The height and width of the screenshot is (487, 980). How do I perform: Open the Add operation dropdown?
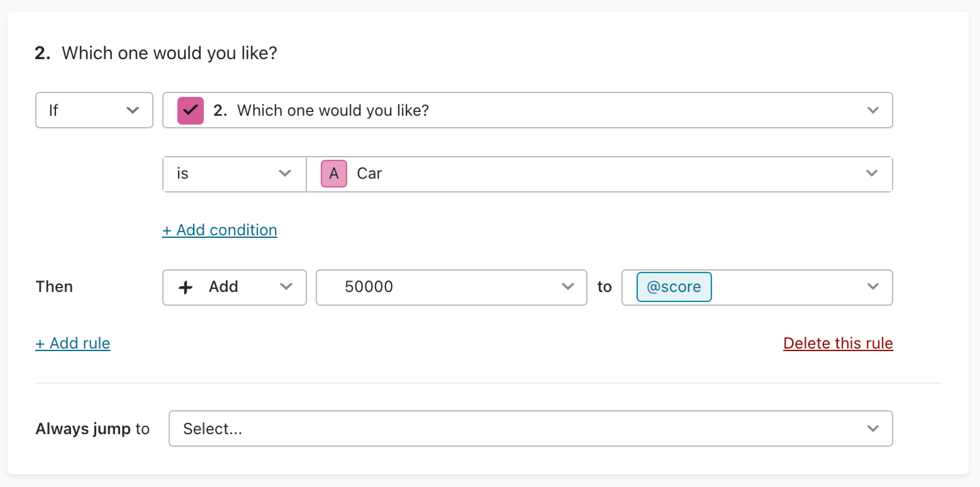click(x=234, y=287)
